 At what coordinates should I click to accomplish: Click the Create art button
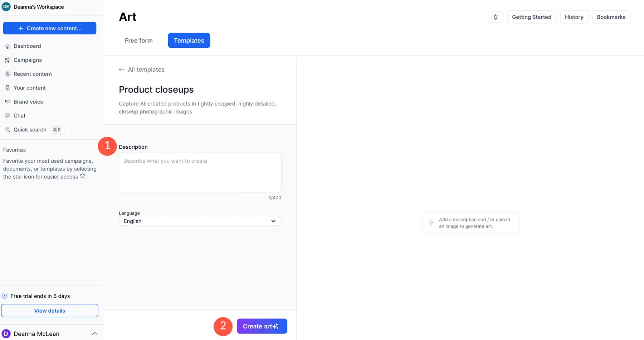(262, 326)
